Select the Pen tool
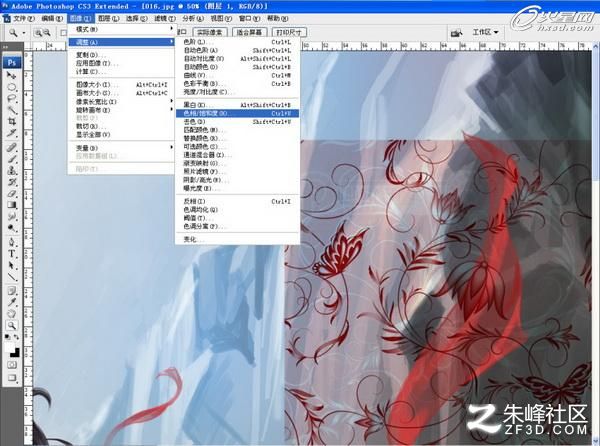 click(x=11, y=242)
